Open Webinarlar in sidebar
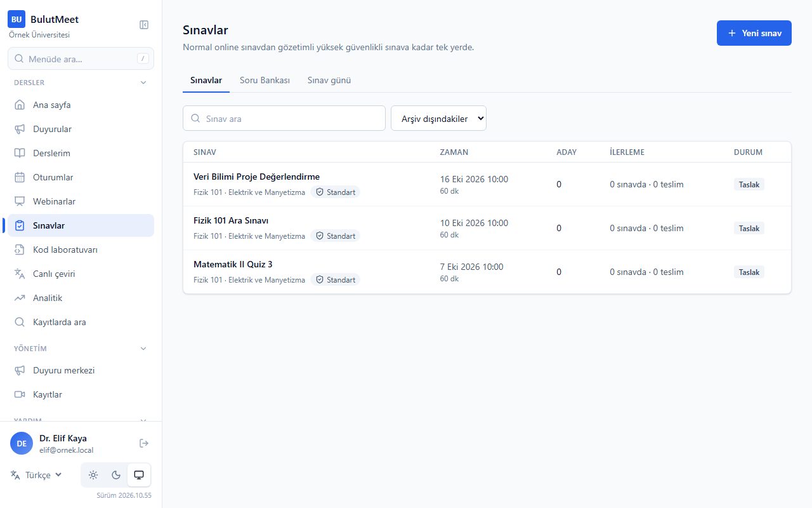Image resolution: width=812 pixels, height=508 pixels. 81,201
